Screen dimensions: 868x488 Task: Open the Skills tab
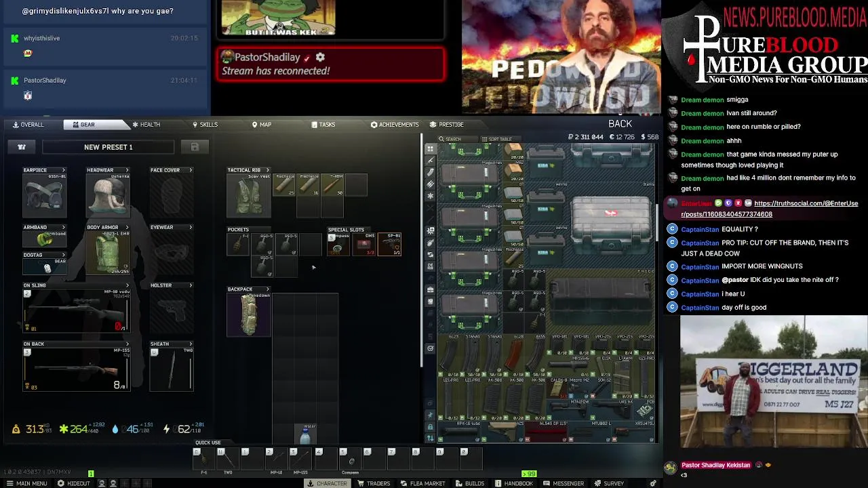click(205, 125)
